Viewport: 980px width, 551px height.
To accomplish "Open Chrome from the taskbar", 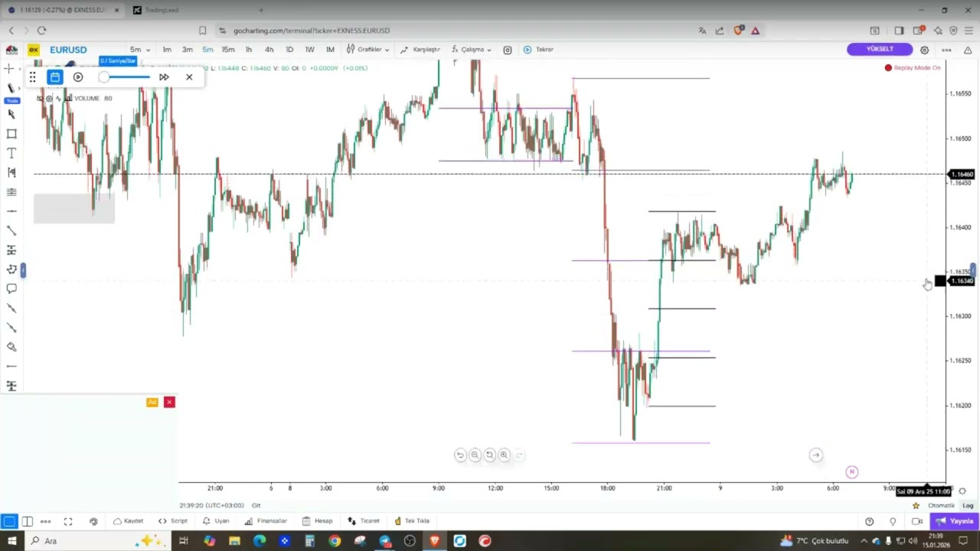I will (x=335, y=541).
